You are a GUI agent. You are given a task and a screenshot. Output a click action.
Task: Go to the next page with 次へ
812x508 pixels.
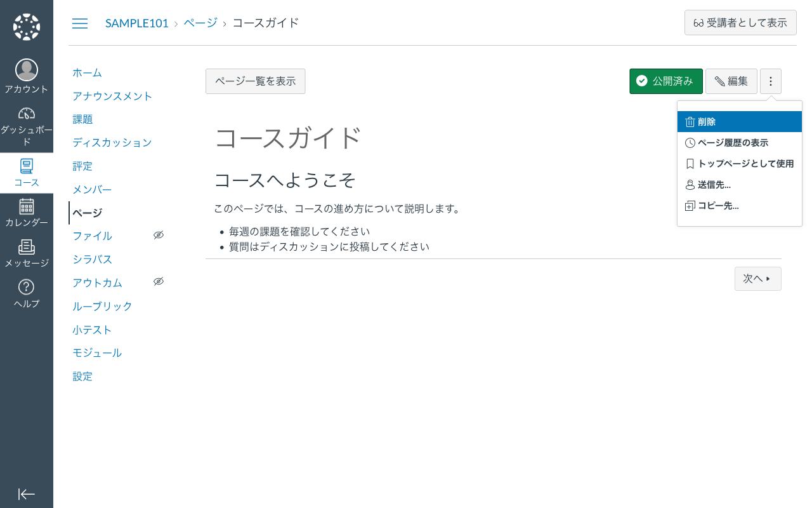(x=757, y=278)
